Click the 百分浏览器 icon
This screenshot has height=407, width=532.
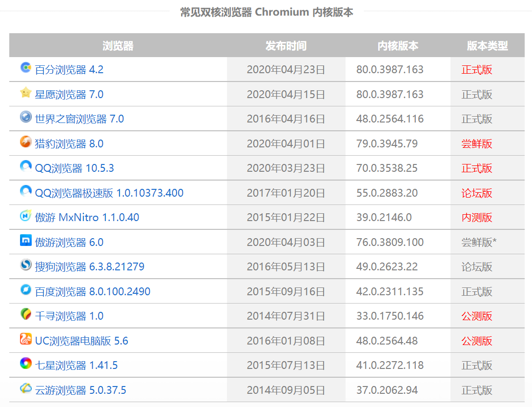(x=26, y=68)
